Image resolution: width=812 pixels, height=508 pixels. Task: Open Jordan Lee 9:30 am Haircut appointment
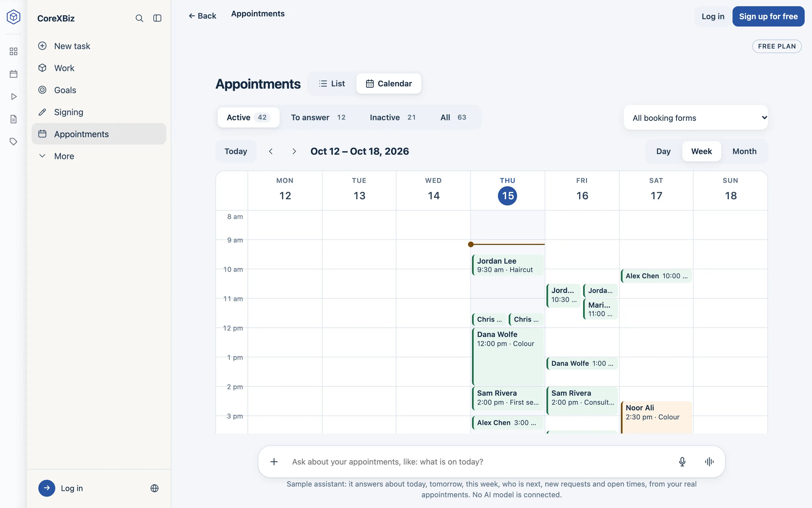click(x=507, y=265)
